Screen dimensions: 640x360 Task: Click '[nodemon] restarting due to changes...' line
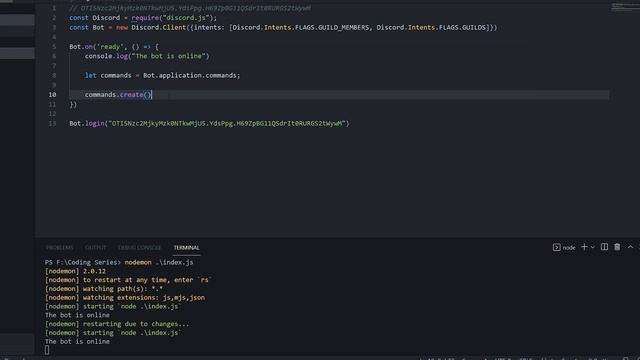click(117, 324)
